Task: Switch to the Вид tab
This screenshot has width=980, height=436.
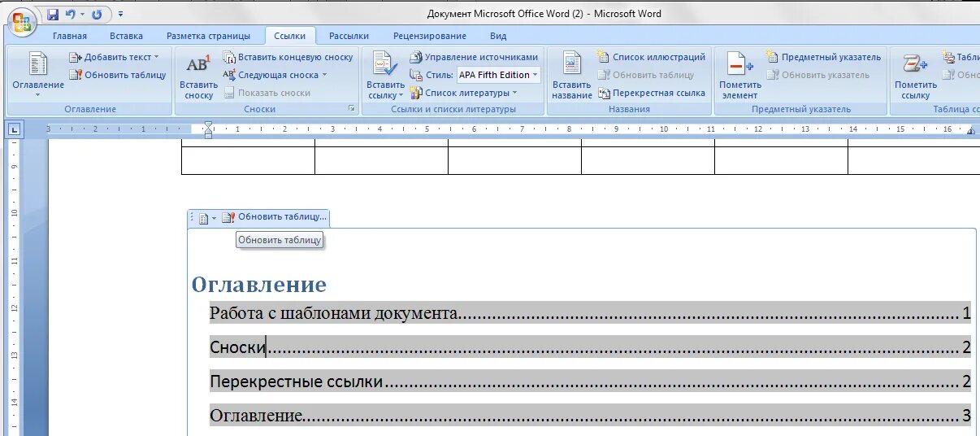Action: point(498,36)
